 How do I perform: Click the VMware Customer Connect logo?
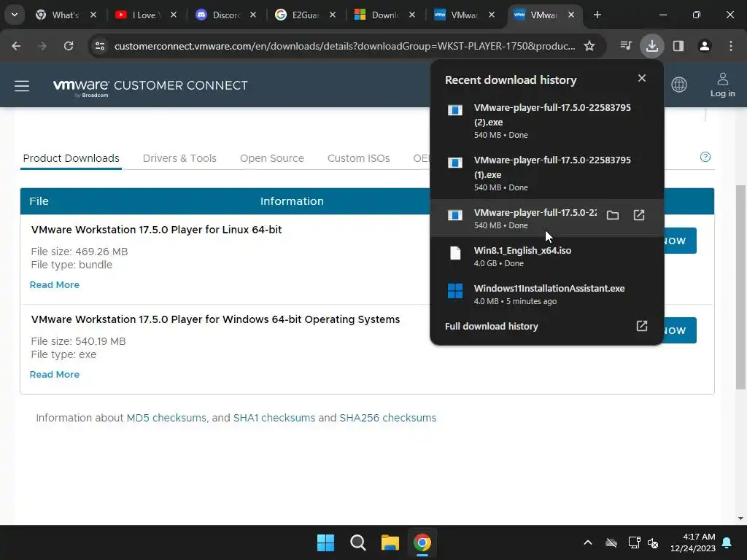tap(150, 87)
